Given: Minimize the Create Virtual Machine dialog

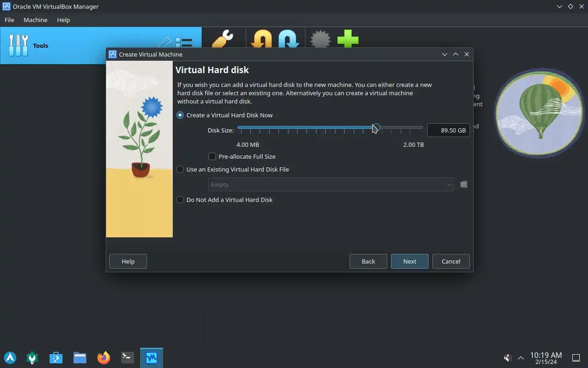Looking at the screenshot, I should (445, 54).
